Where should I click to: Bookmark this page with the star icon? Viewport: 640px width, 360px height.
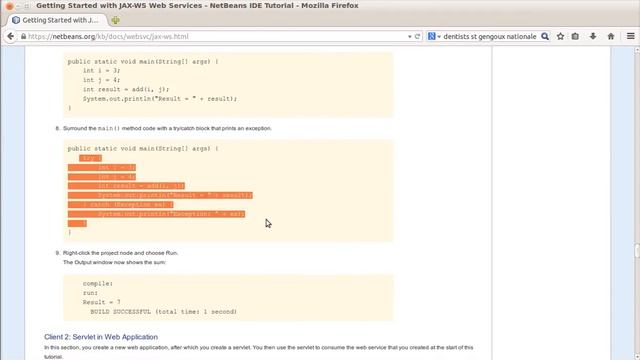(560, 36)
